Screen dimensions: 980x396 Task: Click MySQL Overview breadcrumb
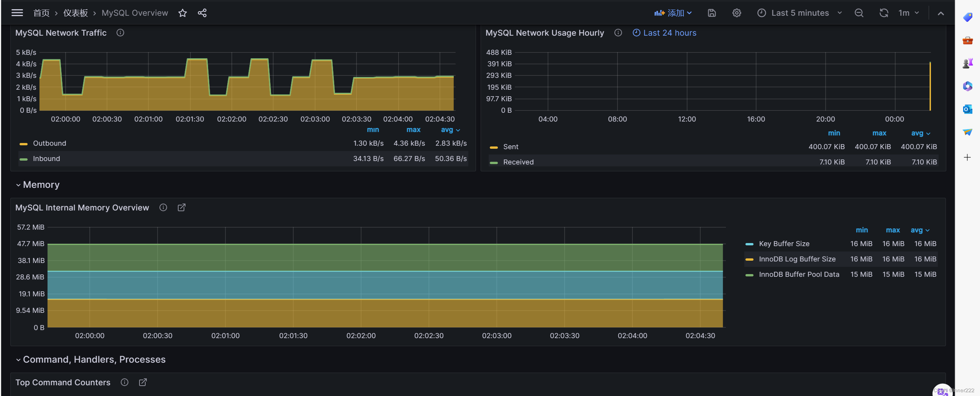(135, 13)
